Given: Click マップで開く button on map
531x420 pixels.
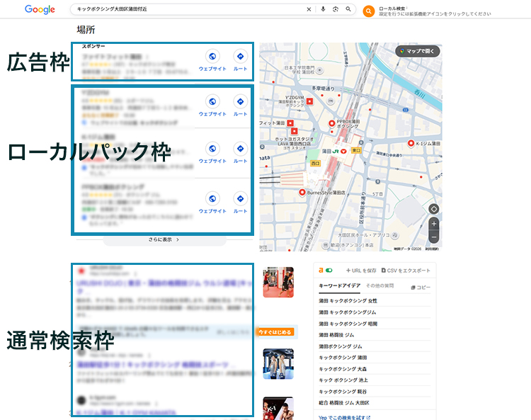Looking at the screenshot, I should click(x=418, y=51).
